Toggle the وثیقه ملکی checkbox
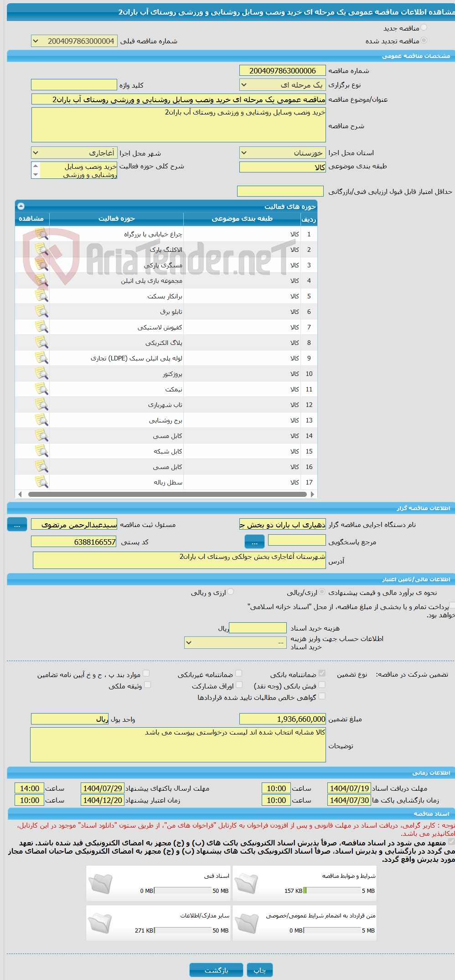Screen dimensions: 455x980 point(148,685)
